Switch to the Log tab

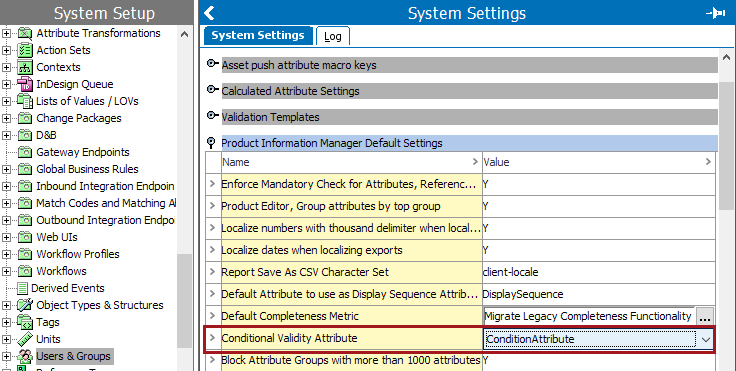click(333, 36)
